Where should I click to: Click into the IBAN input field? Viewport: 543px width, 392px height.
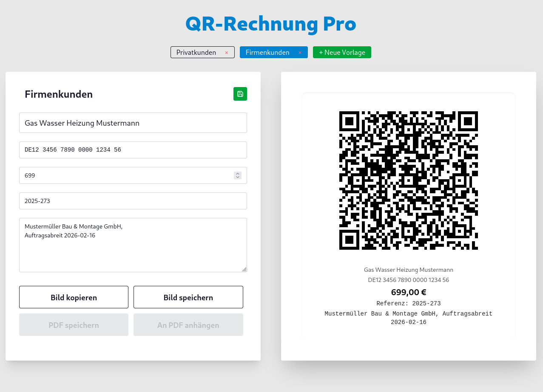click(x=133, y=149)
